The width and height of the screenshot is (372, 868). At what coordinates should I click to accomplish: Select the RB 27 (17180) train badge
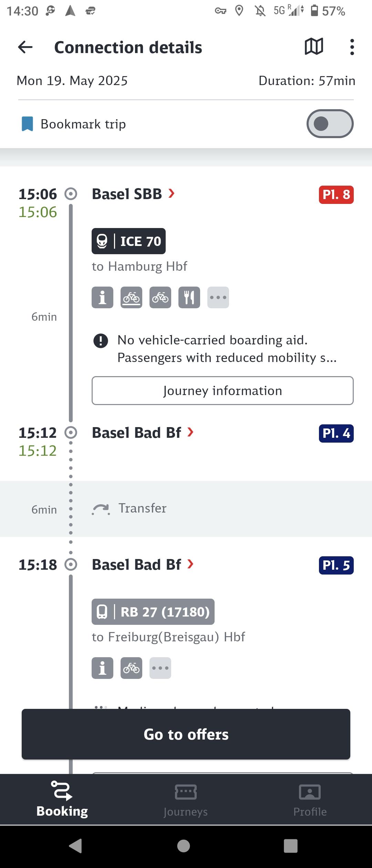(x=153, y=612)
